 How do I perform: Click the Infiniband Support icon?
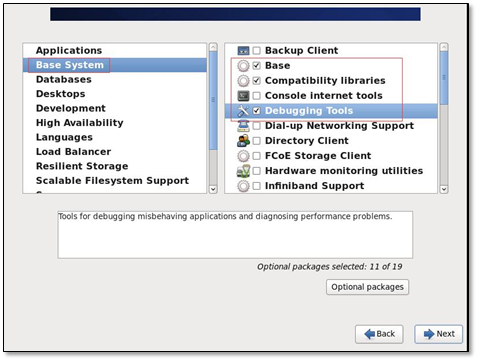point(243,186)
